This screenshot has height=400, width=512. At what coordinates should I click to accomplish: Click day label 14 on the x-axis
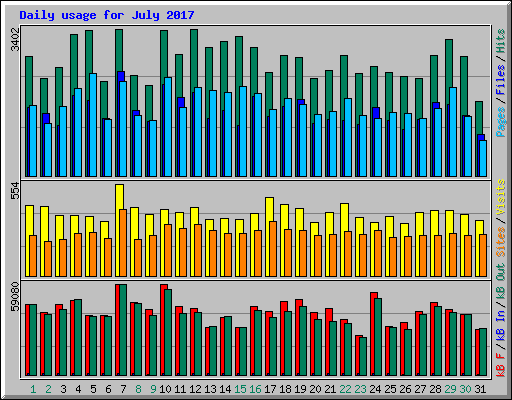tap(225, 389)
